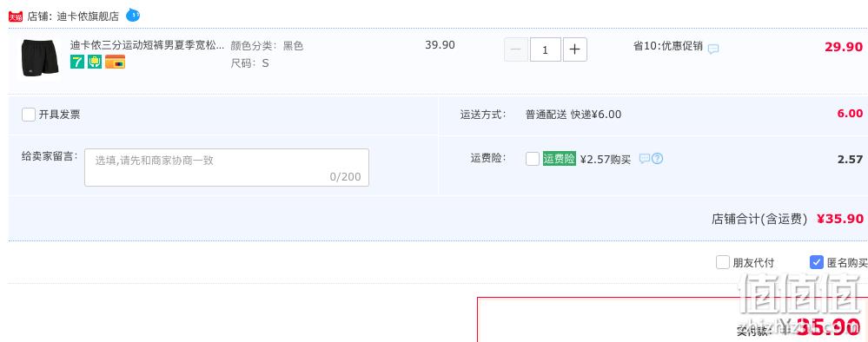Viewport: 868px width, 342px height.
Task: Click the green 运费险 label tag
Action: [x=559, y=159]
